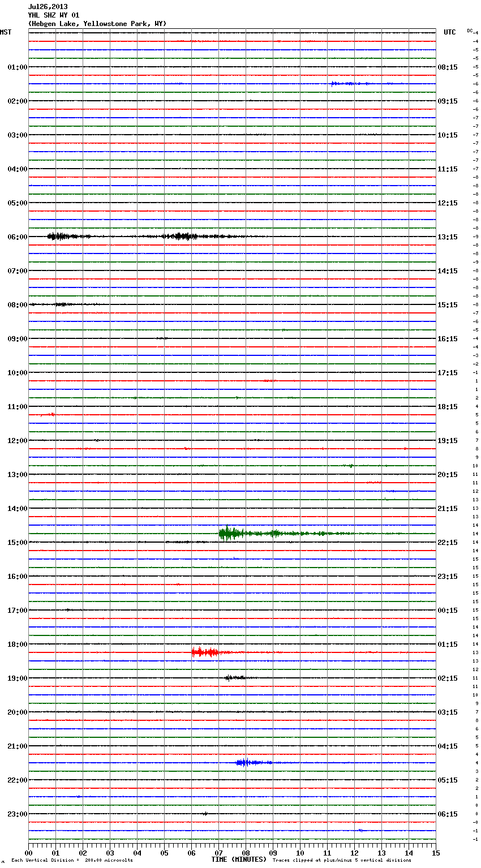Select the 05:00 MST time label
This screenshot has height=868, width=481.
coord(17,203)
